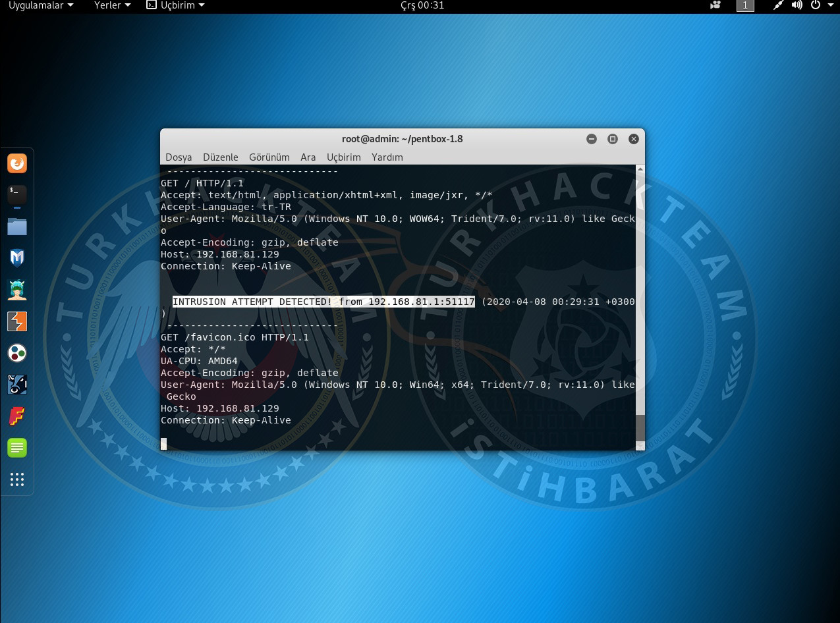This screenshot has width=840, height=623.
Task: Select the workspace 1 indicator
Action: point(745,5)
